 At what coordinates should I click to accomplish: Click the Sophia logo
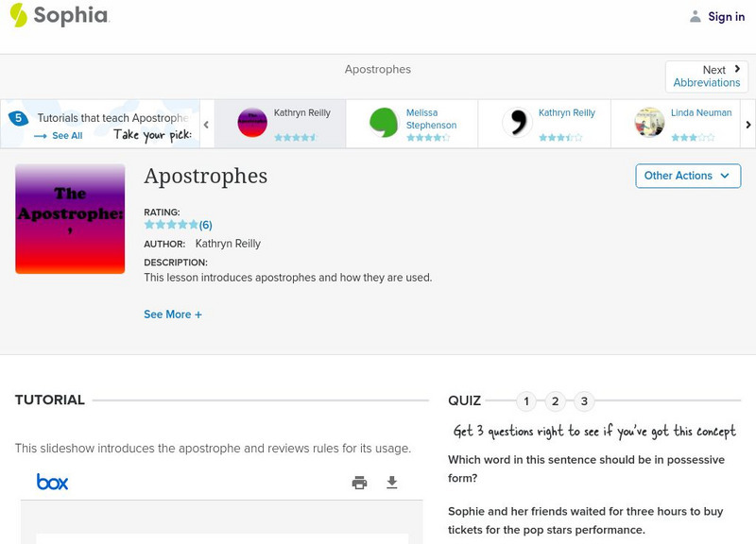click(59, 16)
